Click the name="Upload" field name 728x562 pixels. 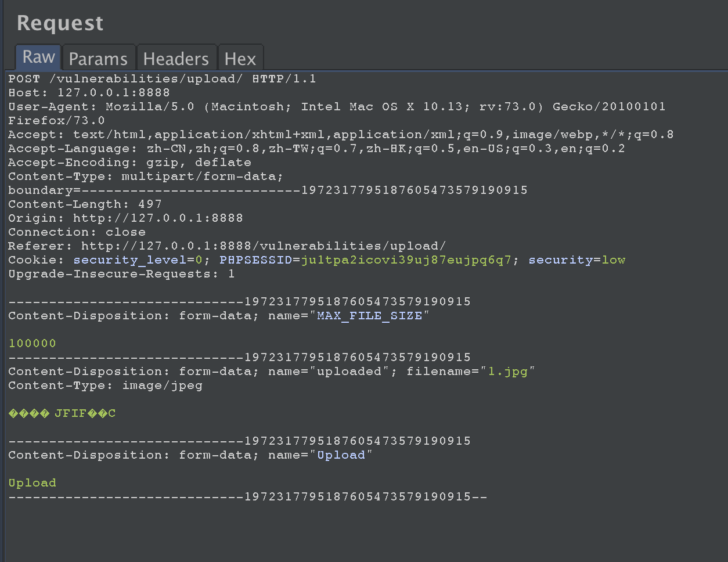tap(341, 455)
